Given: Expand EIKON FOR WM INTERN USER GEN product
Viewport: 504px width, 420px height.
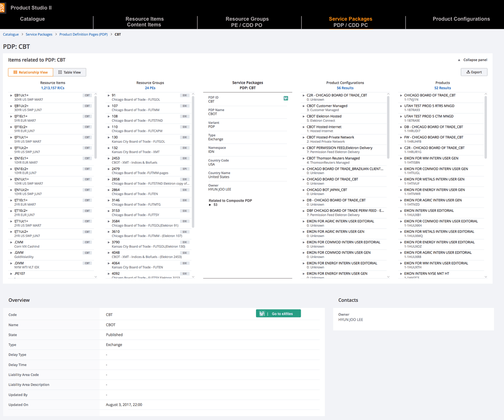Looking at the screenshot, I should pos(401,158).
